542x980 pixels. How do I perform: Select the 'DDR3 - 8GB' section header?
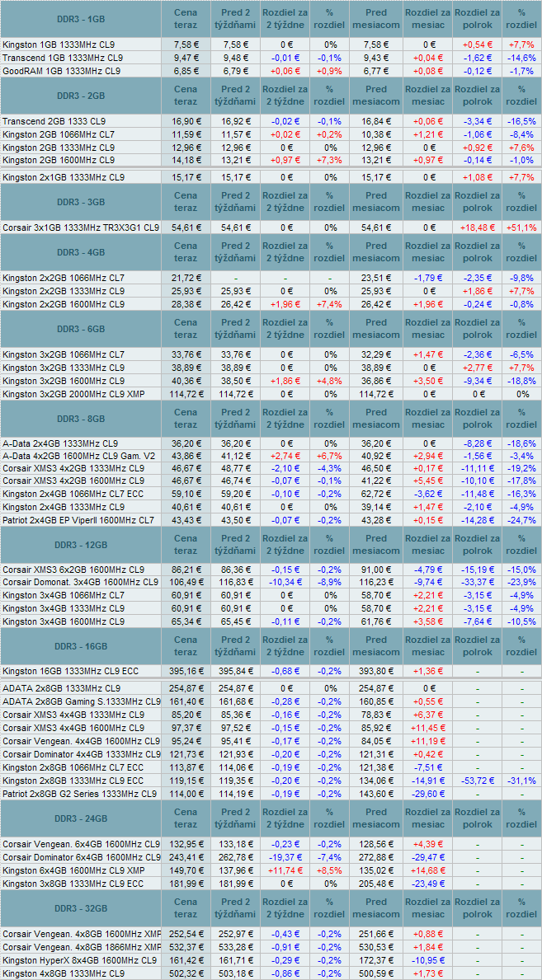(x=82, y=418)
